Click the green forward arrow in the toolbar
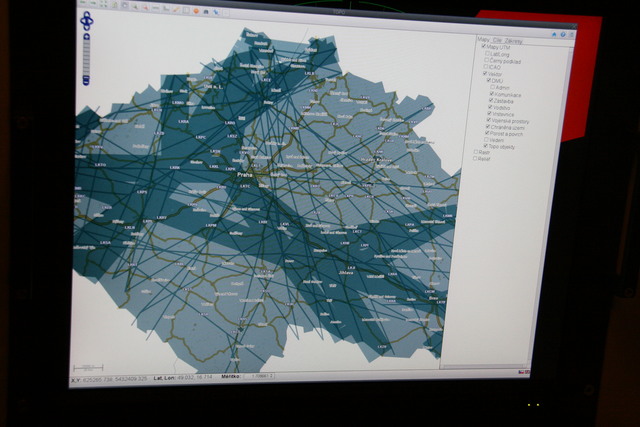 93,2
